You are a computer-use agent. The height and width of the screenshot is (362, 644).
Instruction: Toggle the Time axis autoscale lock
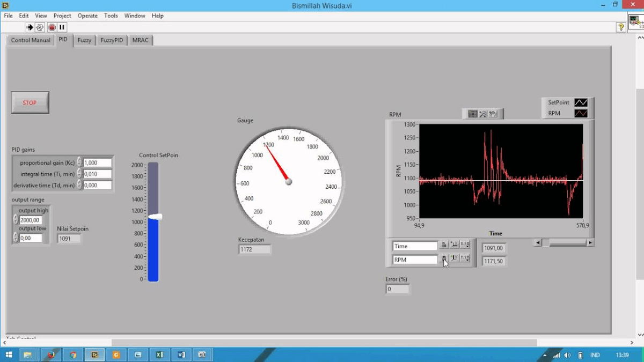tap(444, 246)
